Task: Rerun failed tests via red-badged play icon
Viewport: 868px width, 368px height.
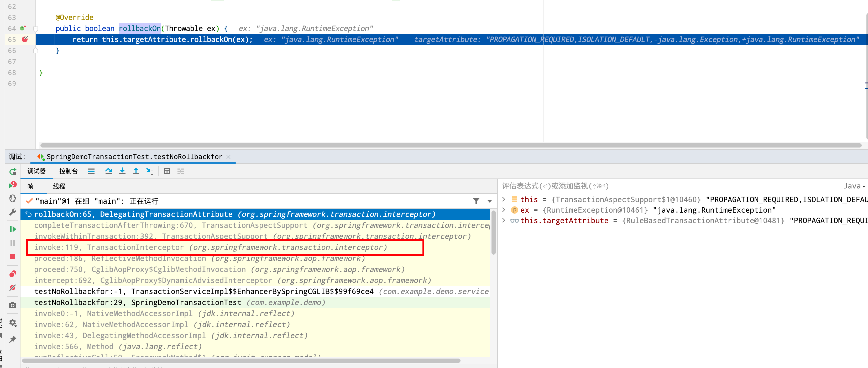Action: 12,185
